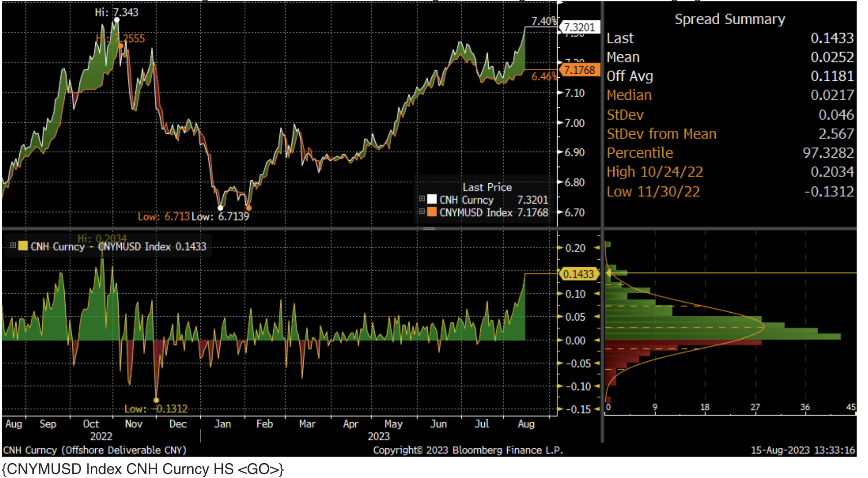Select the white Low: 6.7139 annotation
The width and height of the screenshot is (868, 478).
point(220,217)
